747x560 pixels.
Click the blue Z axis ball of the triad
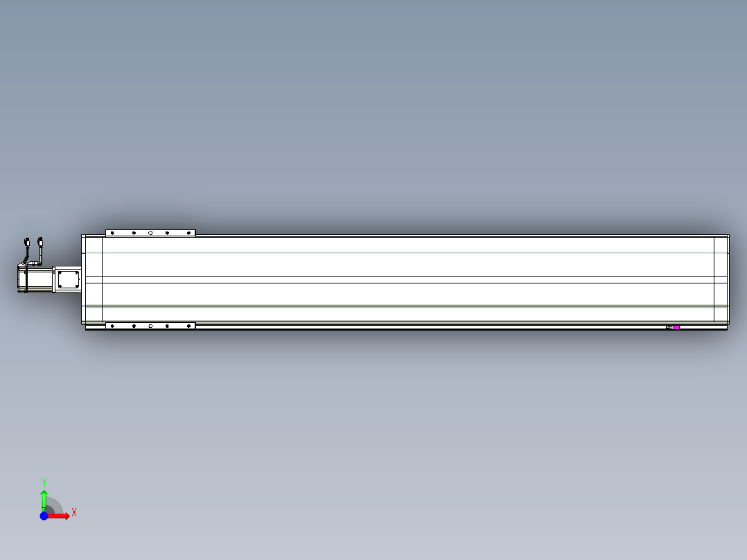pyautogui.click(x=44, y=516)
